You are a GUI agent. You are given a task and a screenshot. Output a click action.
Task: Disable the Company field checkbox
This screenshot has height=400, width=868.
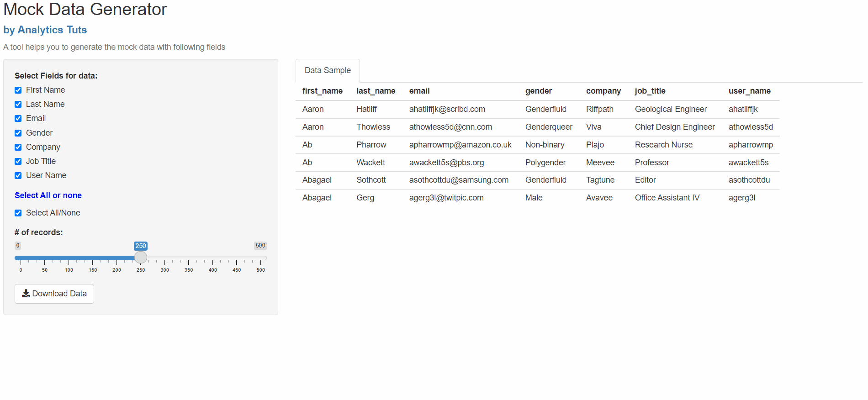click(x=18, y=147)
